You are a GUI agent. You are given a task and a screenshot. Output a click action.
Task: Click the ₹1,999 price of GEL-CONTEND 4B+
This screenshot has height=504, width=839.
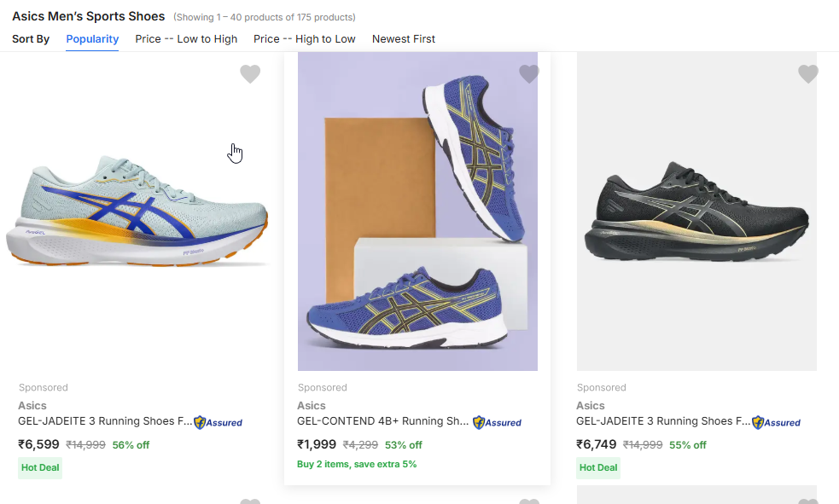(317, 444)
